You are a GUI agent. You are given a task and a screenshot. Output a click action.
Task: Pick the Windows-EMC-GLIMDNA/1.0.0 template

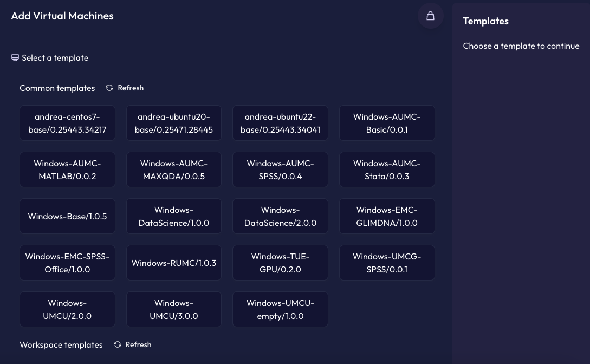tap(387, 216)
